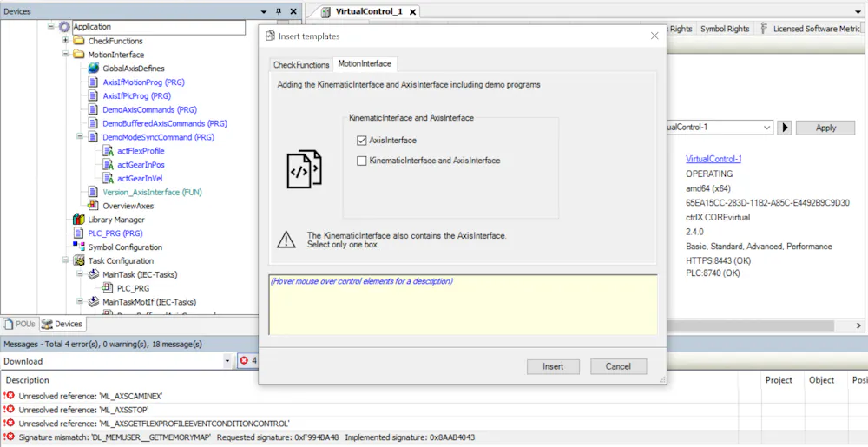868x447 pixels.
Task: Switch to the POUs tab
Action: (20, 325)
